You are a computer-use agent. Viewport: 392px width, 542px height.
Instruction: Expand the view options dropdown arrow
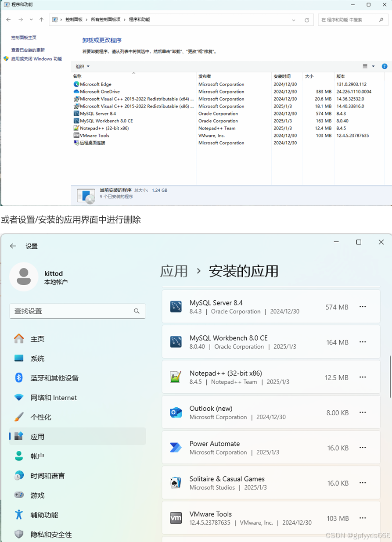click(374, 66)
